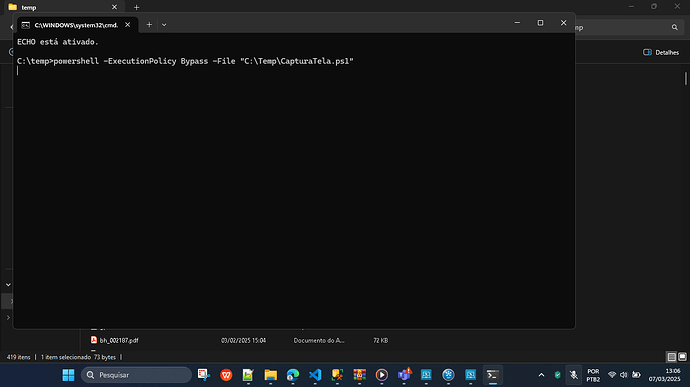Close the cmd.exe terminal tab
This screenshot has height=387, width=690.
coord(128,25)
